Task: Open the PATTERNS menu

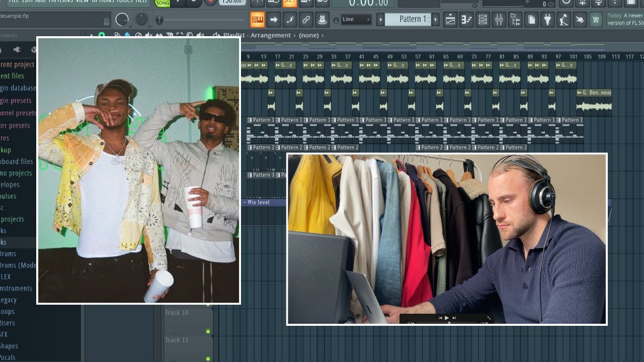Action: click(60, 2)
